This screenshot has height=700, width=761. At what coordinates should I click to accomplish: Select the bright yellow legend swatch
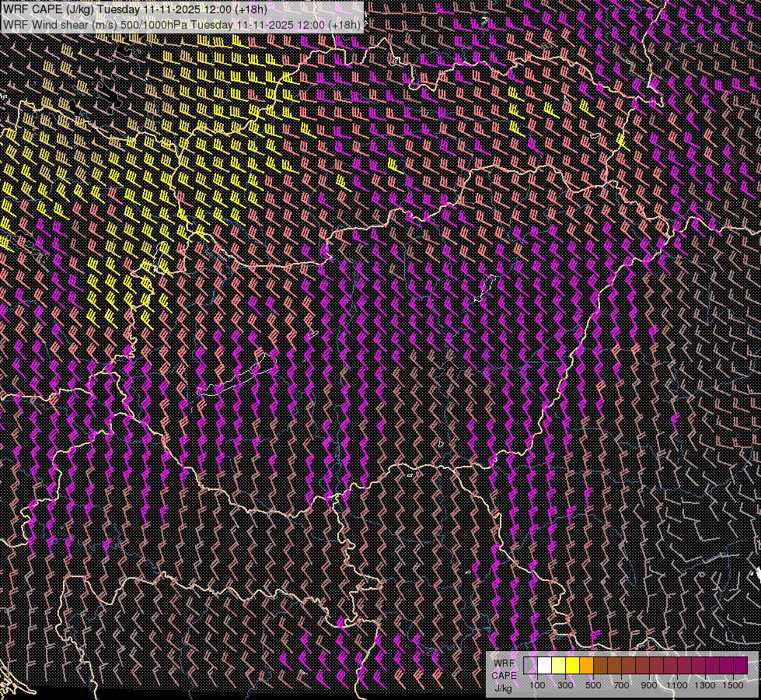(572, 665)
